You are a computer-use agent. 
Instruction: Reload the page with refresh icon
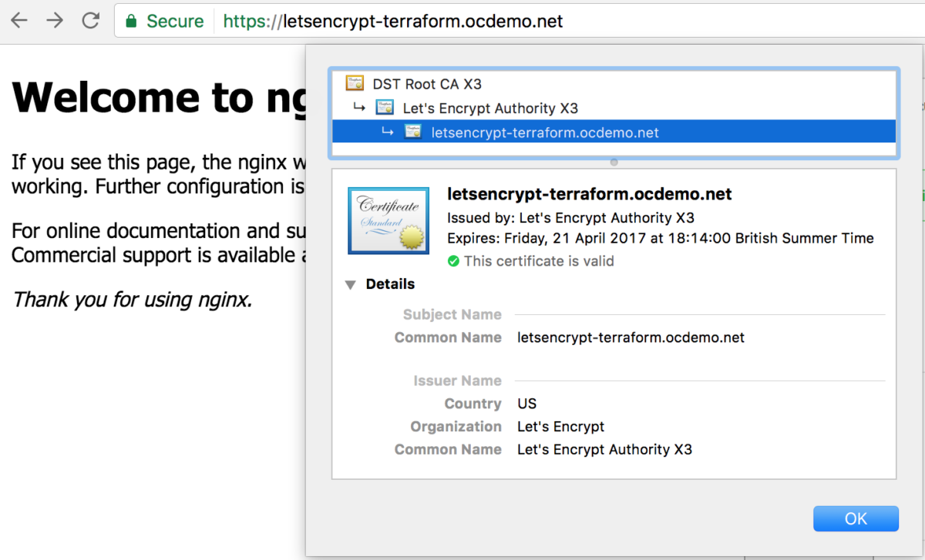[91, 21]
